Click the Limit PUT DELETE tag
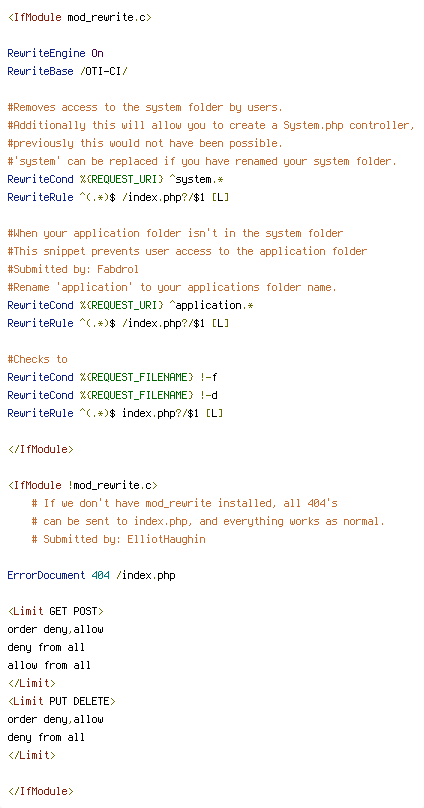Viewport: 424px width, 808px height. tap(61, 702)
